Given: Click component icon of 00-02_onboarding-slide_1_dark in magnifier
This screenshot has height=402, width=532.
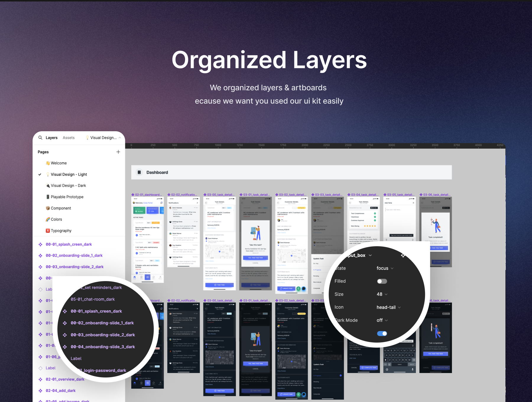Looking at the screenshot, I should (x=65, y=323).
